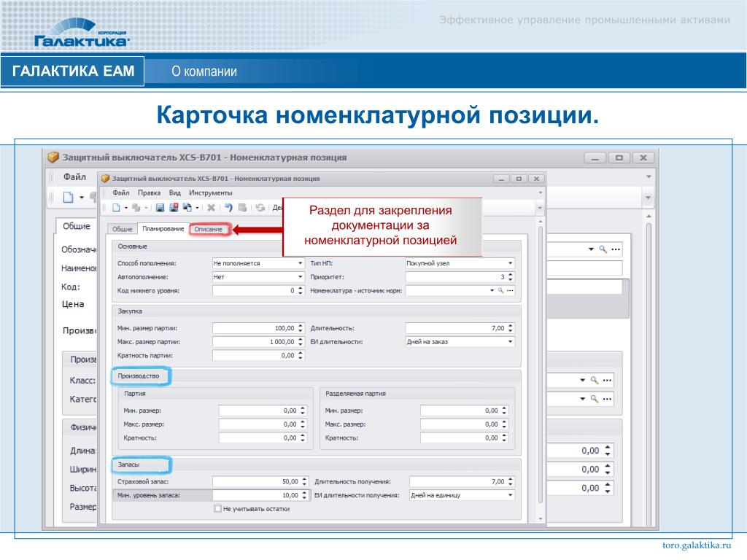747x560 pixels.
Task: Click the Приоритет spinner arrows
Action: tap(510, 277)
